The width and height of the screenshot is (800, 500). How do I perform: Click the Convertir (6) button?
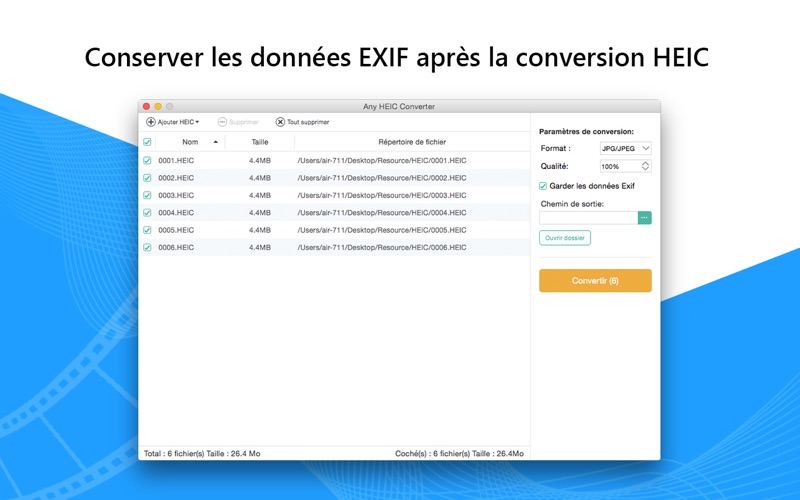(595, 281)
